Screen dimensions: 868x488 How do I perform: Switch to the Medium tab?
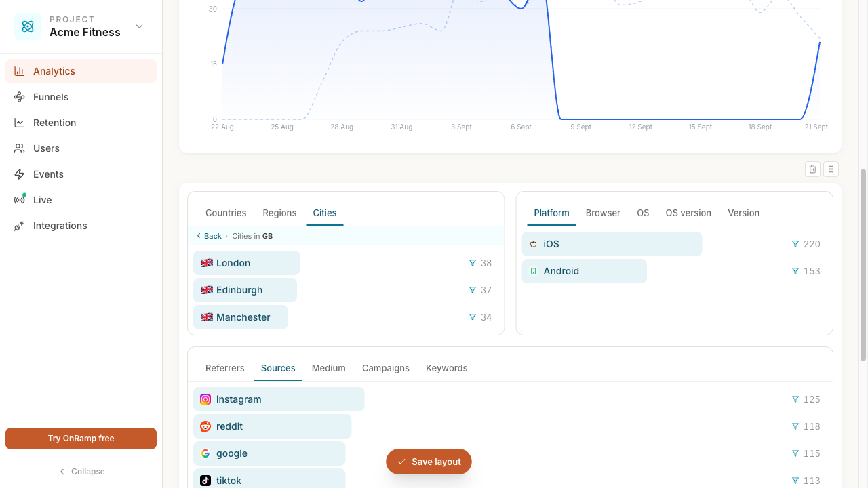point(329,368)
